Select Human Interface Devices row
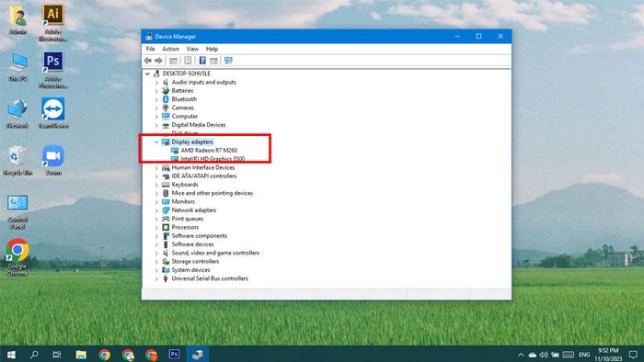 click(x=203, y=167)
